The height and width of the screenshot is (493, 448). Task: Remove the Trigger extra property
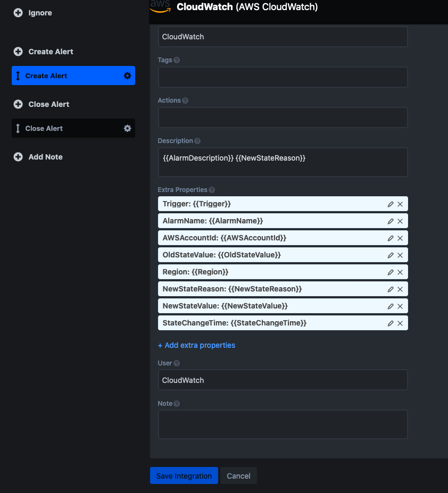point(400,204)
